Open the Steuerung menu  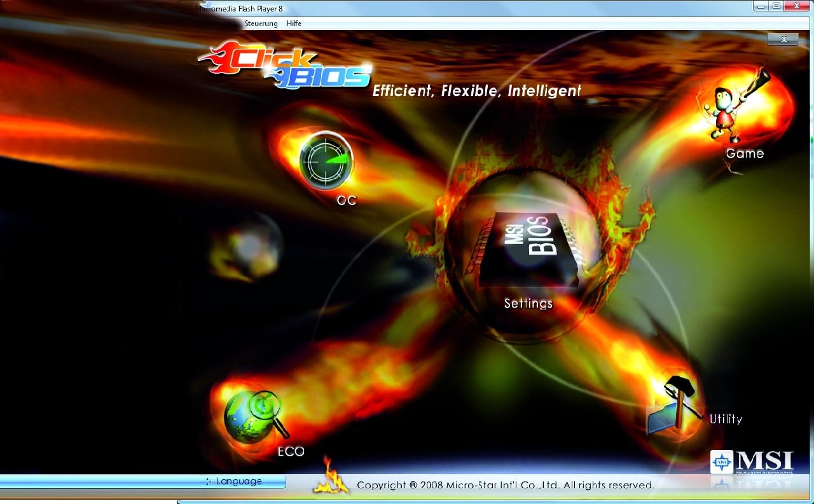[261, 24]
